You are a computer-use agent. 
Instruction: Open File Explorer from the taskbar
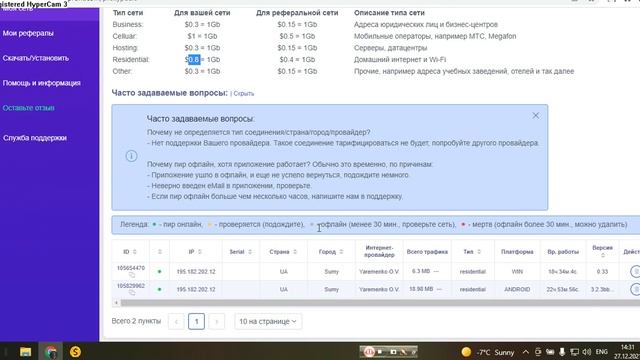25,351
